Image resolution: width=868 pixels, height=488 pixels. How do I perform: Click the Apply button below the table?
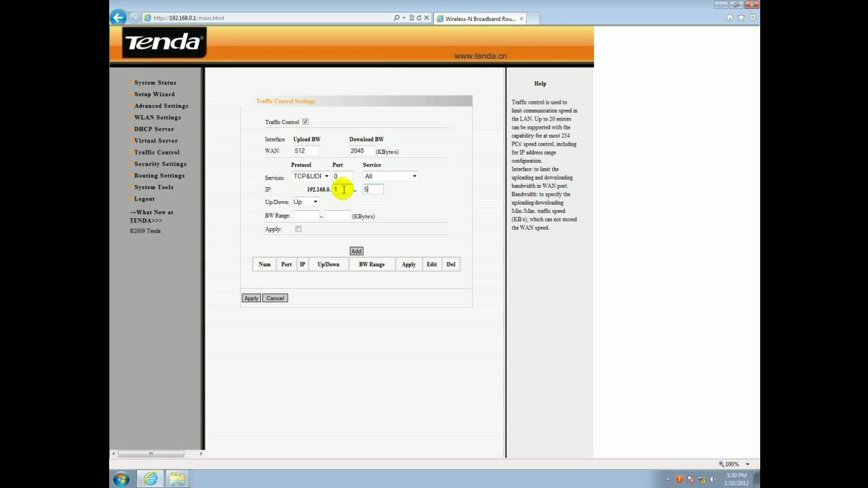point(251,298)
